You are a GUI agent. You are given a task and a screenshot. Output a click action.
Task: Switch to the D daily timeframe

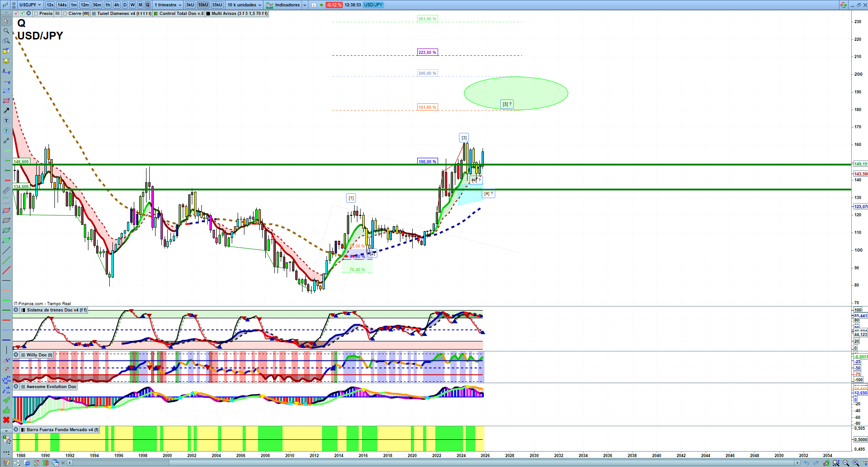(125, 5)
